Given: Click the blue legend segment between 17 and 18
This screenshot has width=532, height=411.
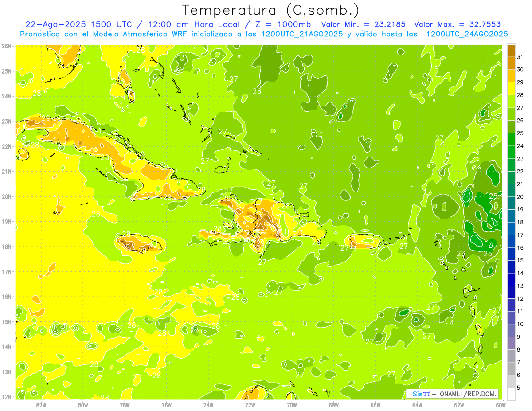Looking at the screenshot, I should [511, 228].
